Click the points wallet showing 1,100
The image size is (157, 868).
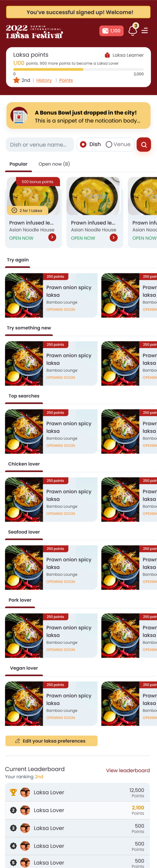pos(112,30)
